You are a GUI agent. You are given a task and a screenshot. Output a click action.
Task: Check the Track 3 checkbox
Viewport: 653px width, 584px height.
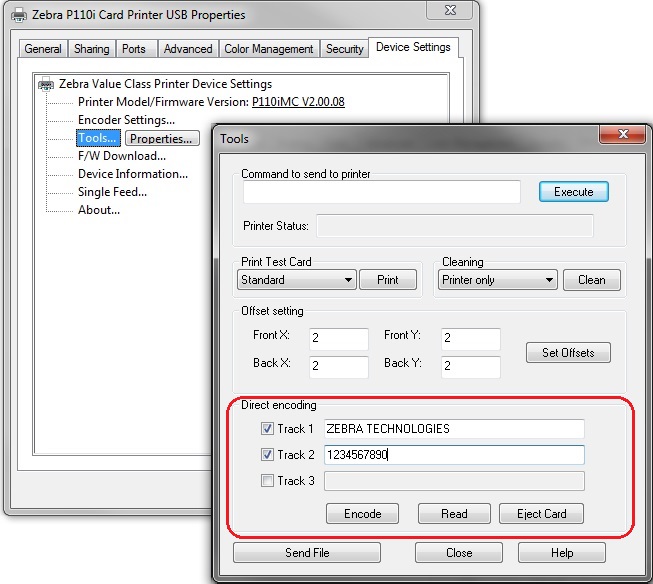coord(267,481)
